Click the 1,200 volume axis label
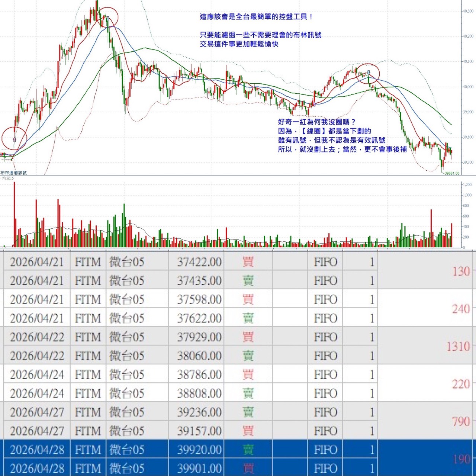 coord(467,184)
